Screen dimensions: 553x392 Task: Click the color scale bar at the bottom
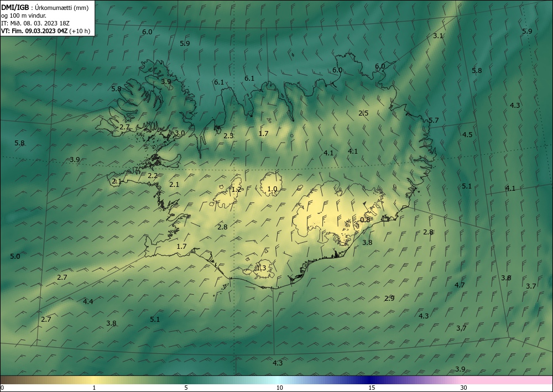276,380
